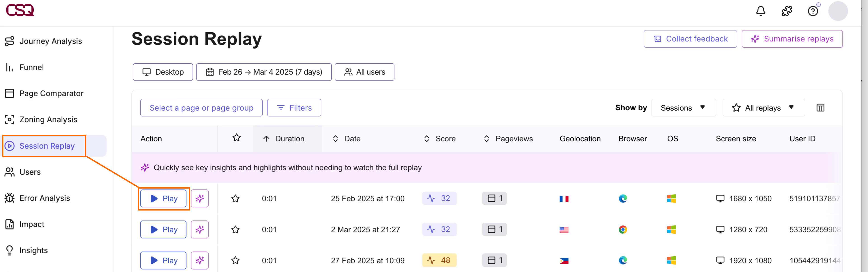Viewport: 868px width, 272px height.
Task: Go to Journey Analysis
Action: click(51, 41)
